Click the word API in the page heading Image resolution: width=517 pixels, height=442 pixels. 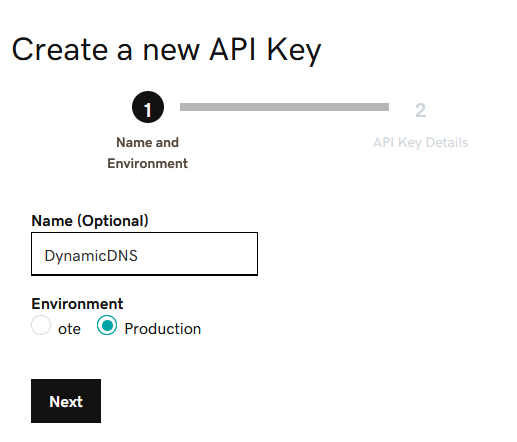233,49
